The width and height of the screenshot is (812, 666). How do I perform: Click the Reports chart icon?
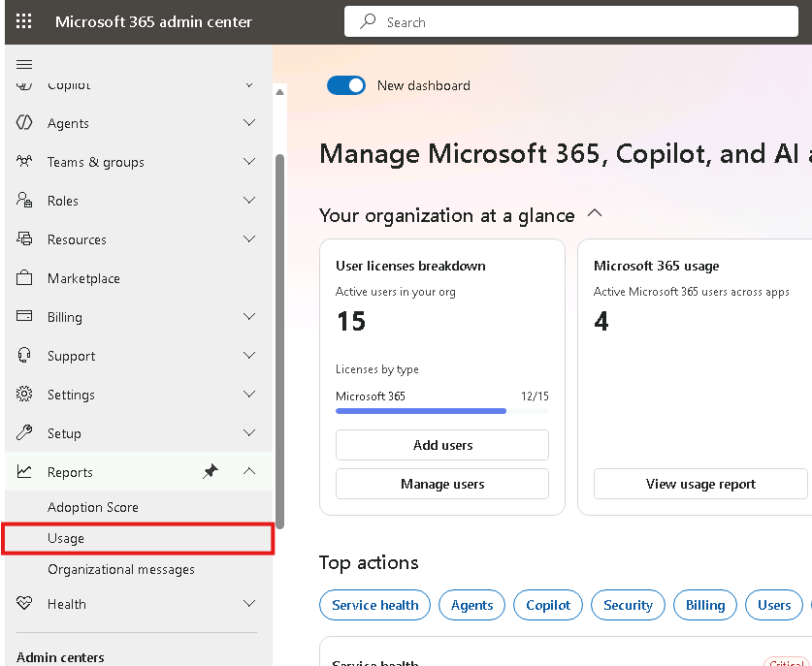pos(24,471)
